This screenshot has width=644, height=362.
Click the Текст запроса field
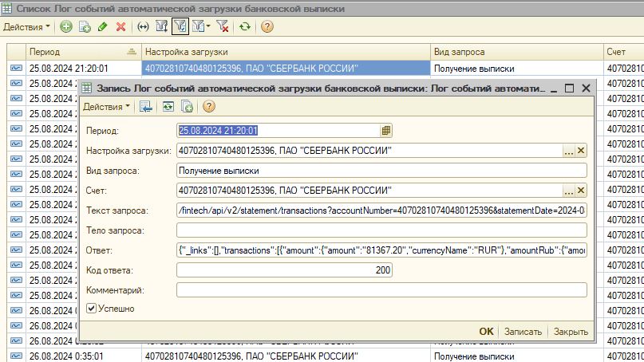coord(381,211)
